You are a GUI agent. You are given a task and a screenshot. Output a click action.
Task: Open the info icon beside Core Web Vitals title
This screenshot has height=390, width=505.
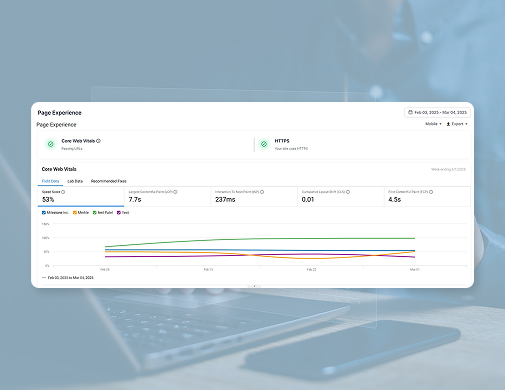[98, 141]
